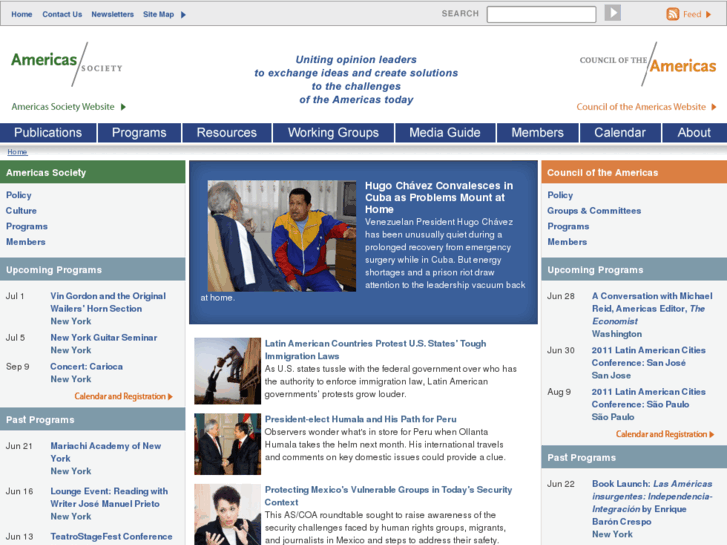
Task: Open the TeatroStageFest Conference link
Action: click(111, 536)
